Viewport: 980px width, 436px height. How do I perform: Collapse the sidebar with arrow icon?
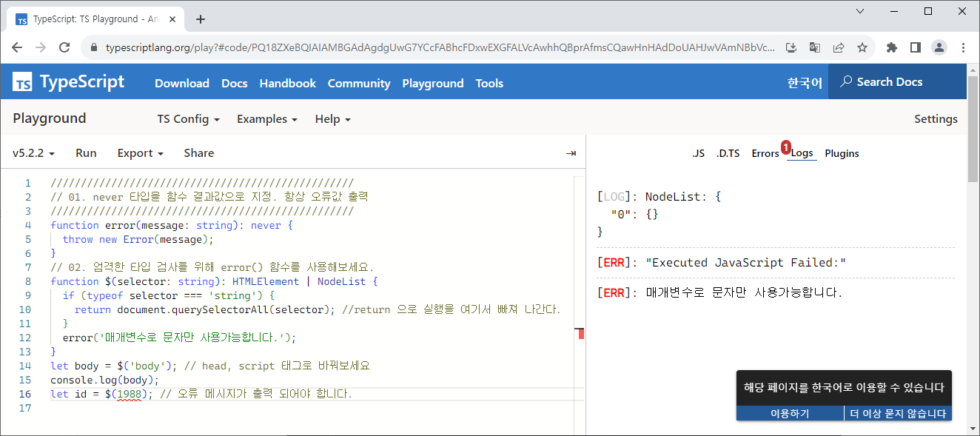[571, 153]
